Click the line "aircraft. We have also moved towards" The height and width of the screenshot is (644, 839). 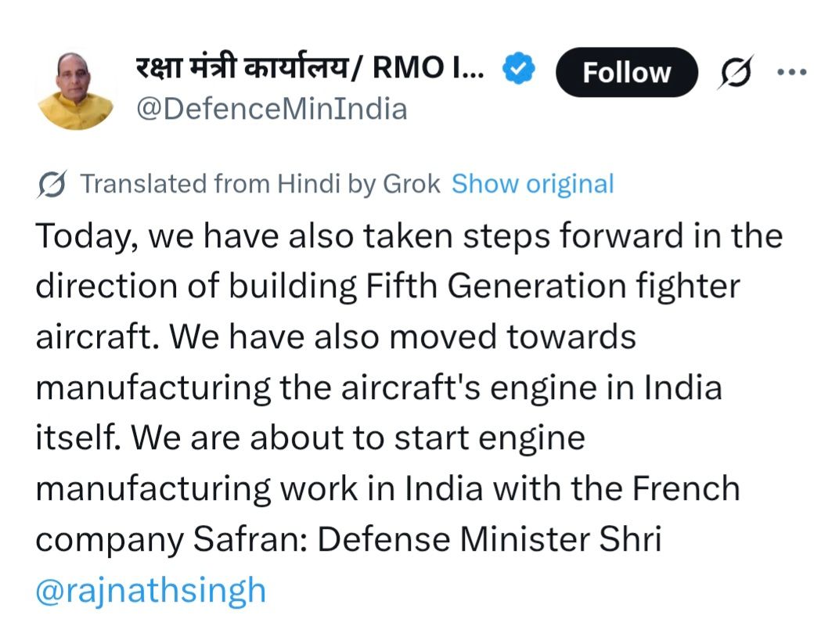coord(335,337)
